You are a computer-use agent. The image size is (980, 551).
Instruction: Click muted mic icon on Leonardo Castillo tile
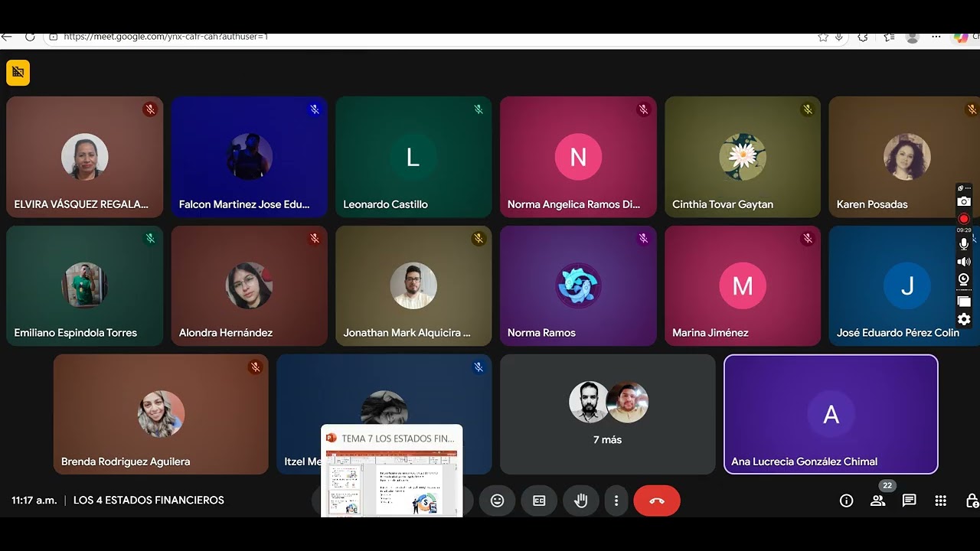(x=479, y=109)
